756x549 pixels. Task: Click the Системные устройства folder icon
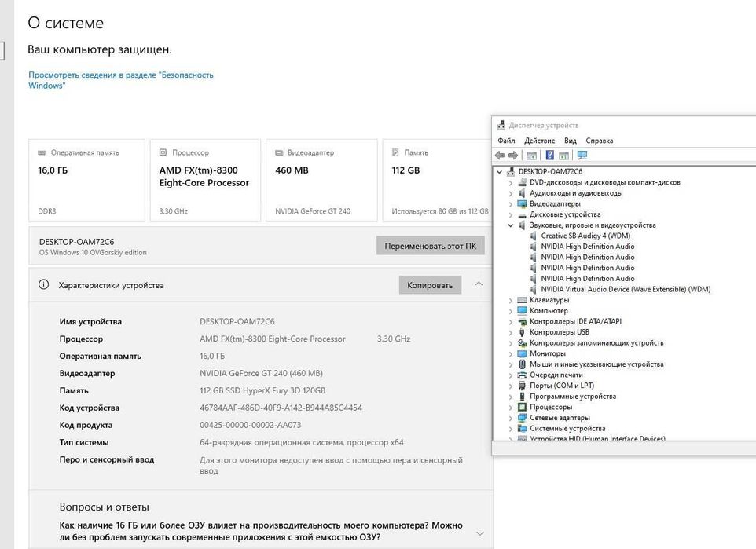click(522, 428)
